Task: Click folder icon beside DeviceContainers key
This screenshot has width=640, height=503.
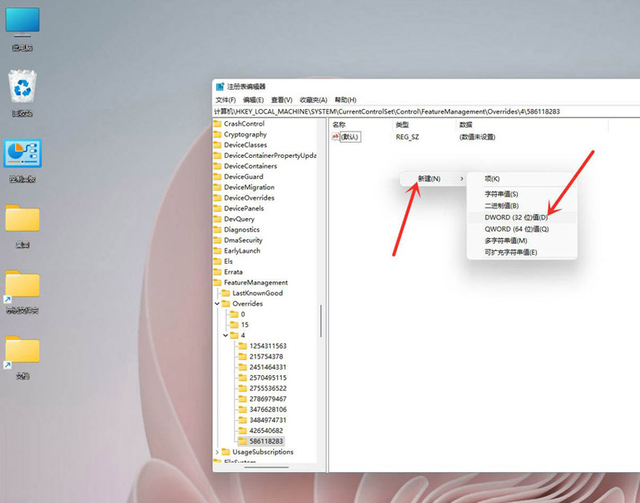Action: tap(218, 166)
